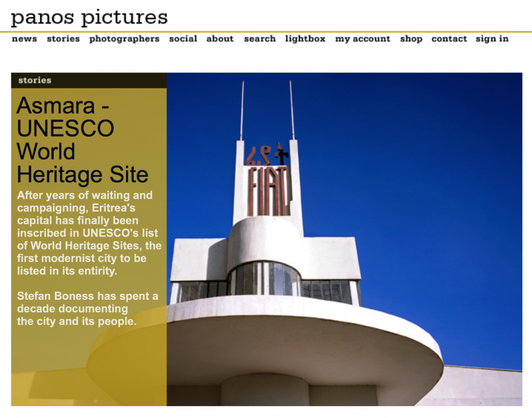Click the panos pictures logo
532x418 pixels.
point(89,17)
